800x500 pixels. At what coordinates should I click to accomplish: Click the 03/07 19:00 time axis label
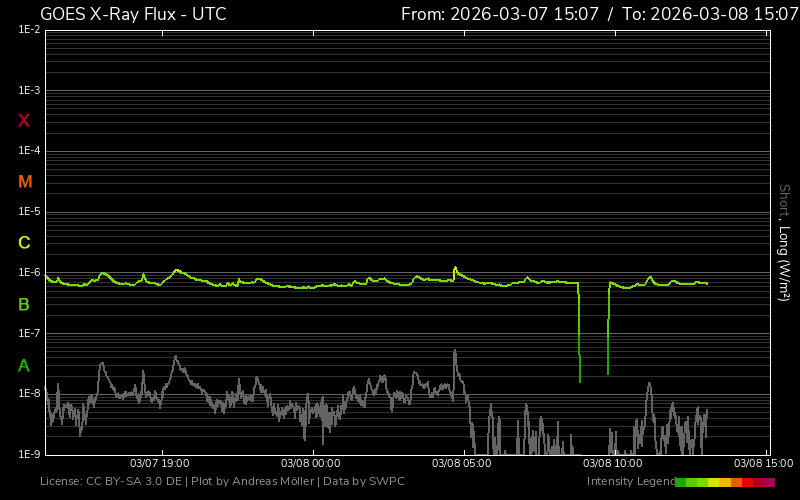pos(160,464)
